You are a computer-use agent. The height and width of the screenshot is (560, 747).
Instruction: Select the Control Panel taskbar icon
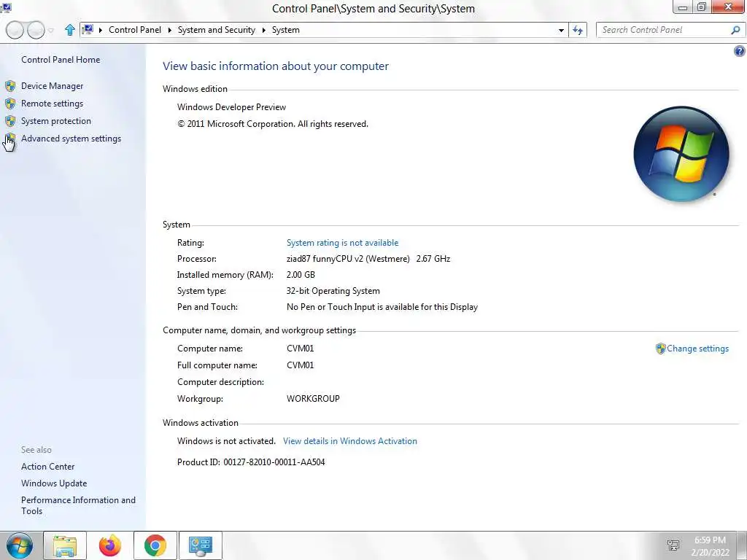pyautogui.click(x=200, y=545)
